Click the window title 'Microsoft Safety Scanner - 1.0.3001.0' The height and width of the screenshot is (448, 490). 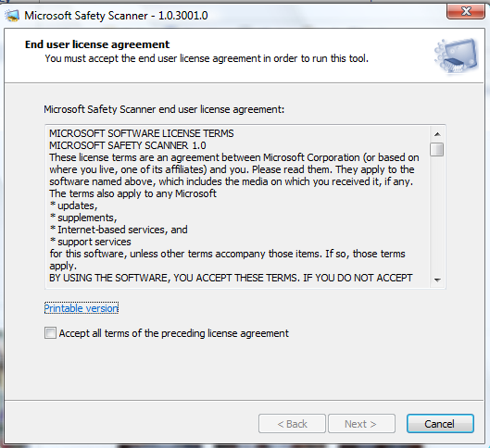[x=116, y=16]
